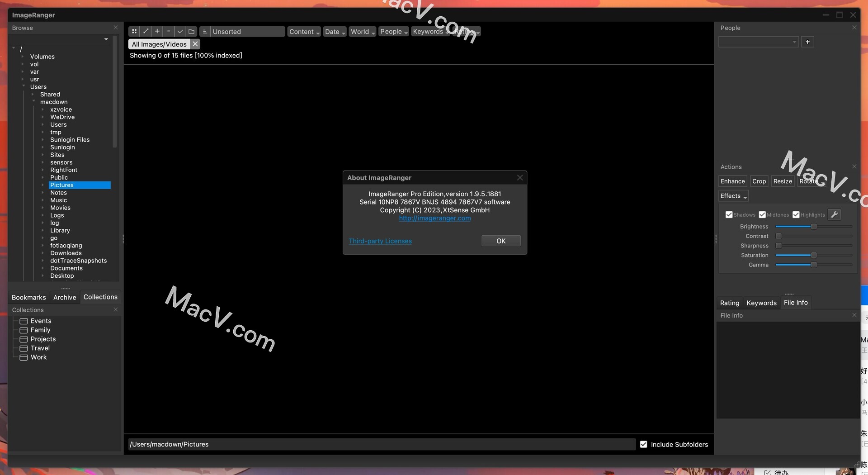
Task: Toggle the sort order icon beside Unsorted
Action: click(205, 32)
